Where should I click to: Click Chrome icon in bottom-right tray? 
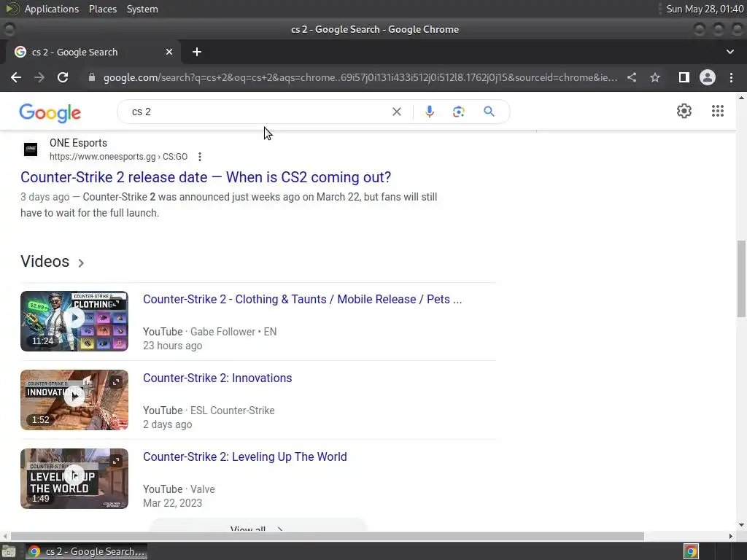click(691, 551)
